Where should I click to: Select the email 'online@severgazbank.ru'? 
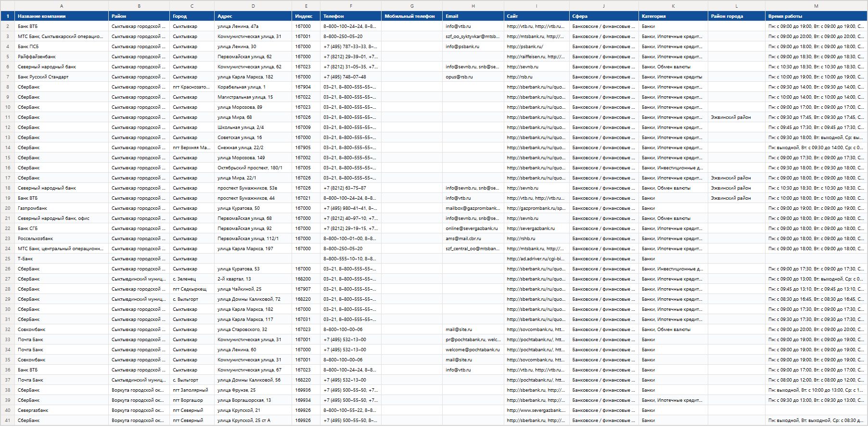click(x=473, y=229)
